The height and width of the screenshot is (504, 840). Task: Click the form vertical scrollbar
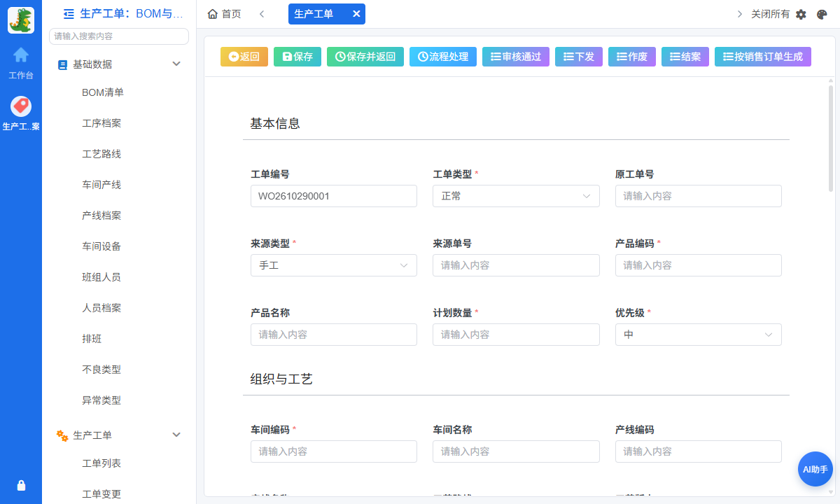pos(831,138)
